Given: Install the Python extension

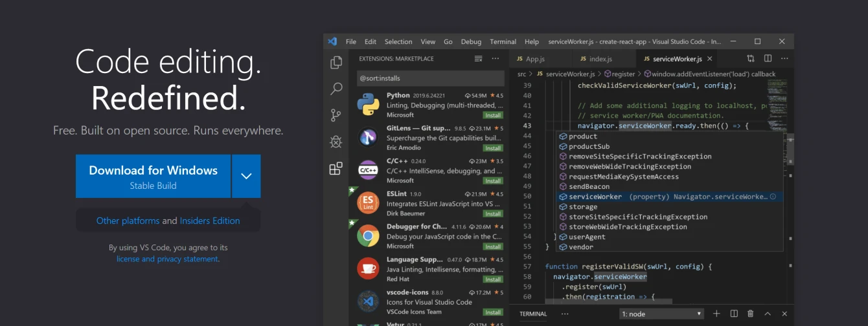Looking at the screenshot, I should click(493, 115).
